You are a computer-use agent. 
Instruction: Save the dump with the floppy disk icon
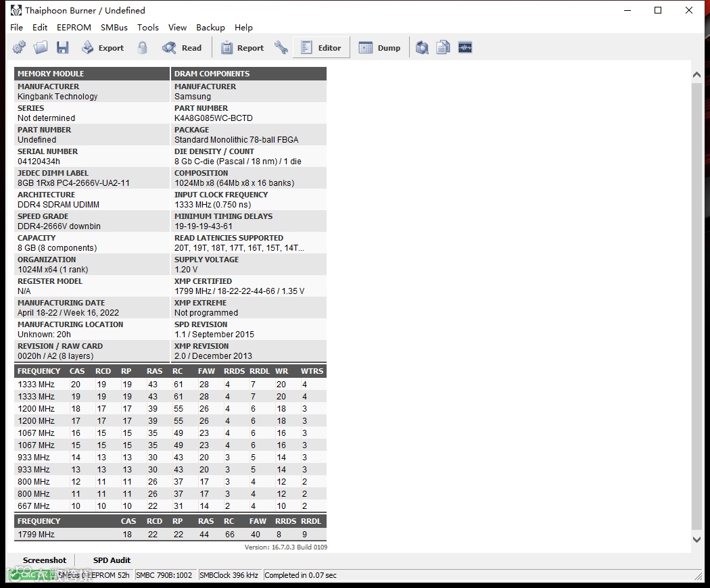pos(62,47)
